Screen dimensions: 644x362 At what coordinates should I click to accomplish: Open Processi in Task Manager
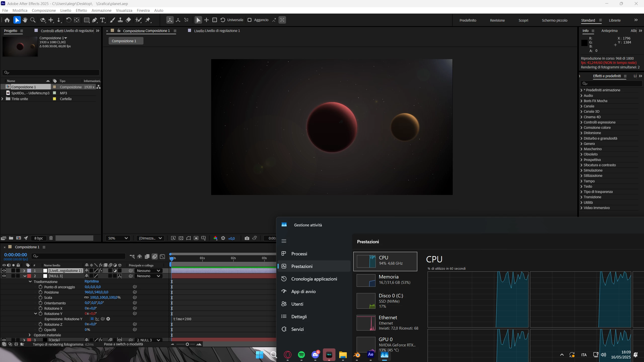(299, 254)
